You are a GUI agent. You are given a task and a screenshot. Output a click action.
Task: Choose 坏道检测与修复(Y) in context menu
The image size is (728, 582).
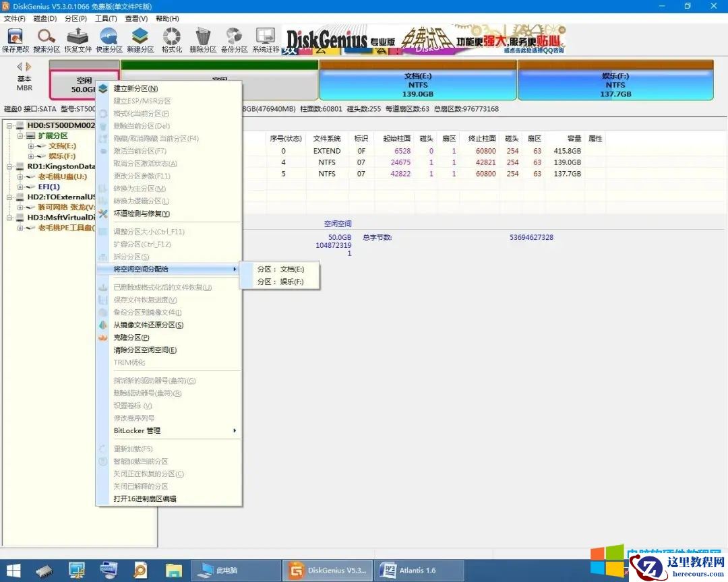(169, 214)
